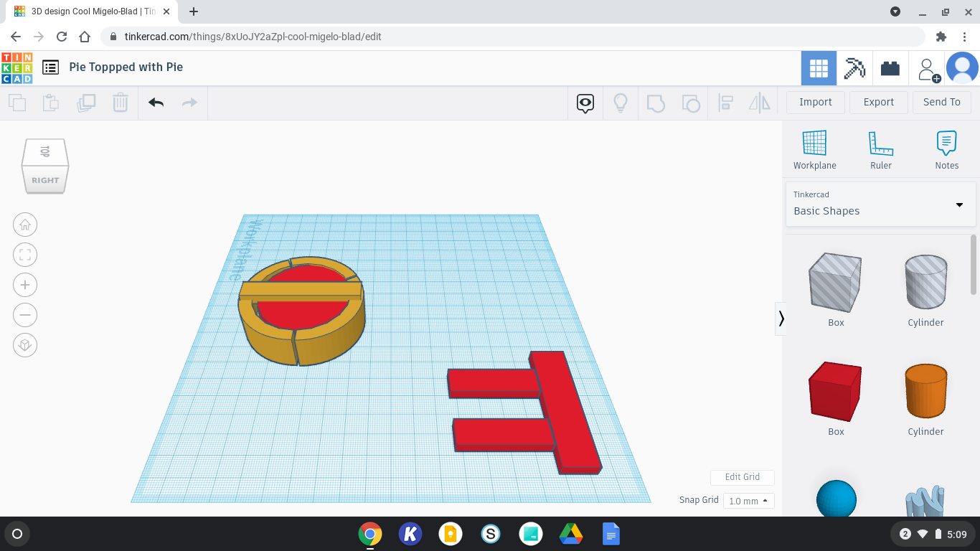Select the blue Sphere shape

pos(837,498)
